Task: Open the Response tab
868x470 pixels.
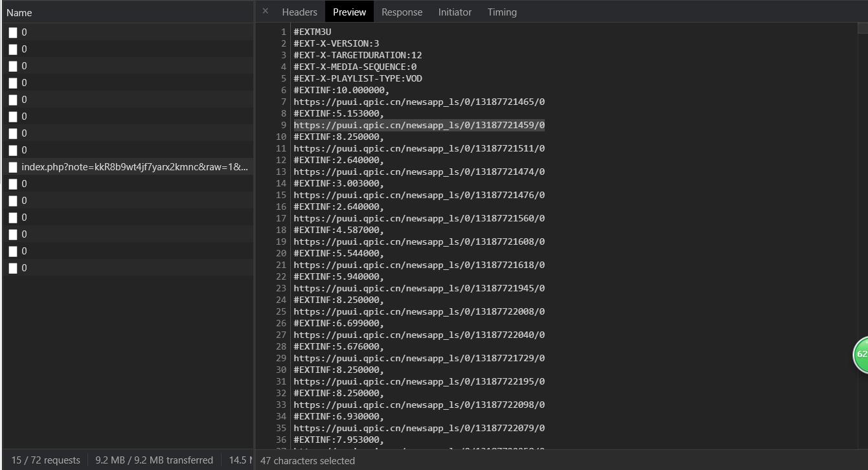Action: click(402, 12)
